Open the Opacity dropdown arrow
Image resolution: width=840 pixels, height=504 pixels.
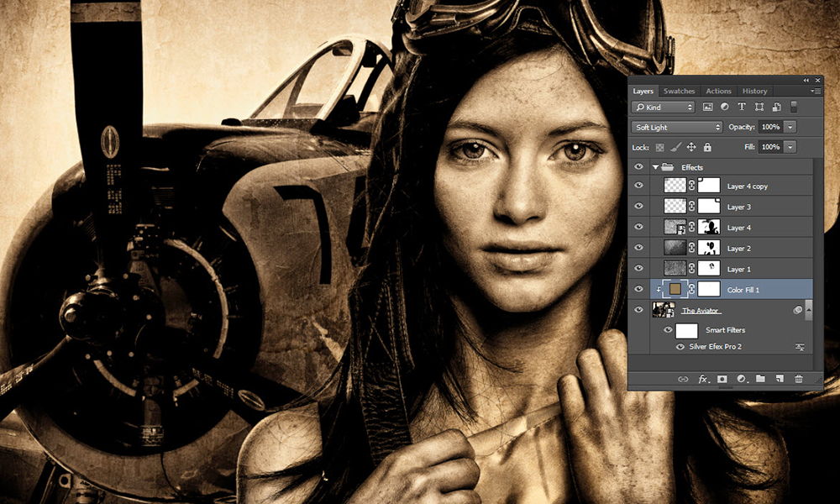pos(790,127)
